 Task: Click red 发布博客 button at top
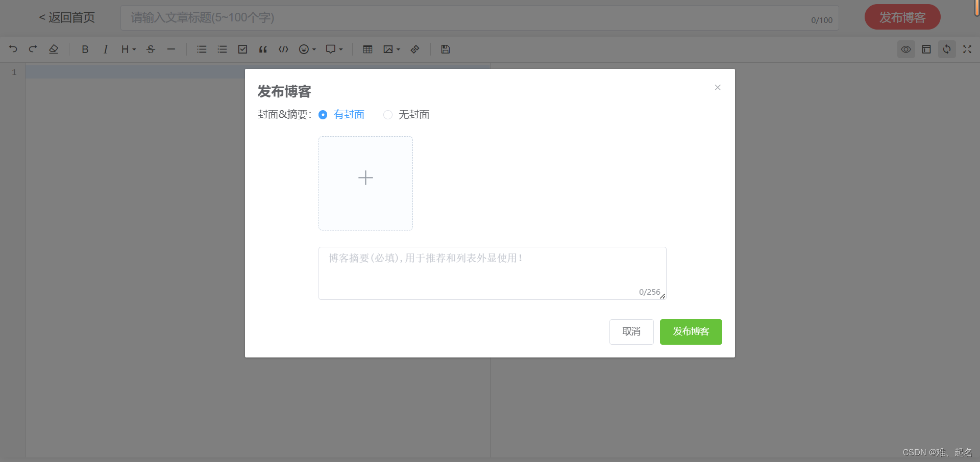coord(902,17)
